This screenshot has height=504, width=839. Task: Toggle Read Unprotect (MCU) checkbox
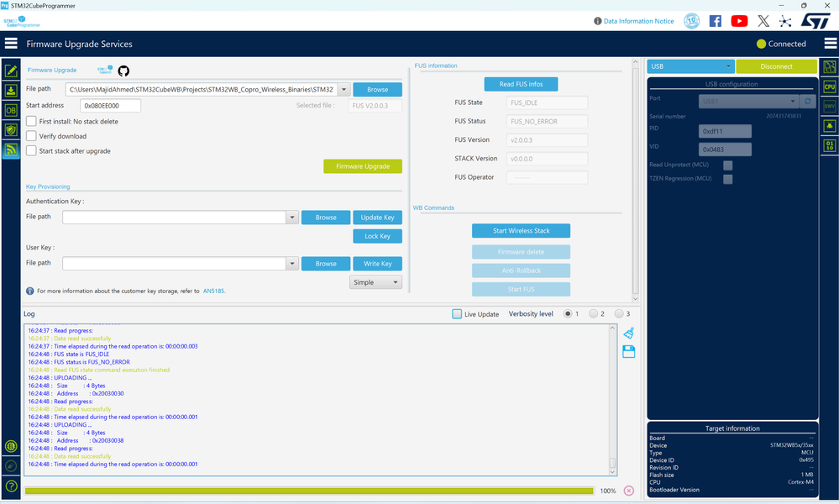pos(727,165)
